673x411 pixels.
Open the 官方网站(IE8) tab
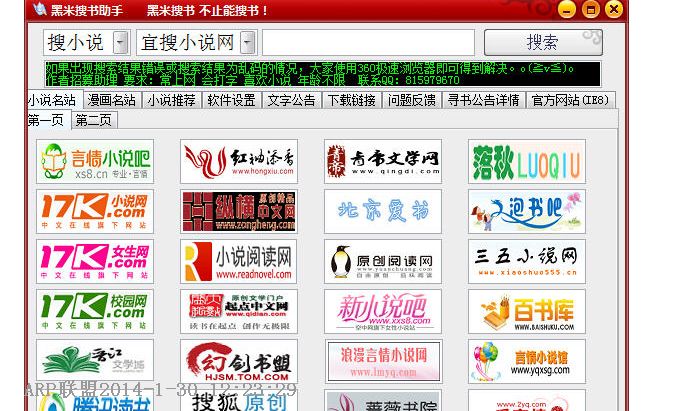pyautogui.click(x=571, y=100)
